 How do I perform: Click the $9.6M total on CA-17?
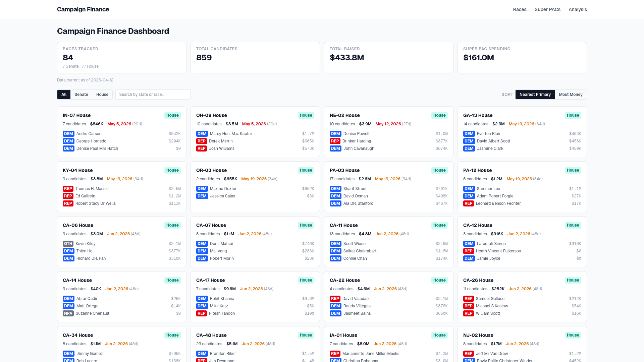[x=230, y=289]
